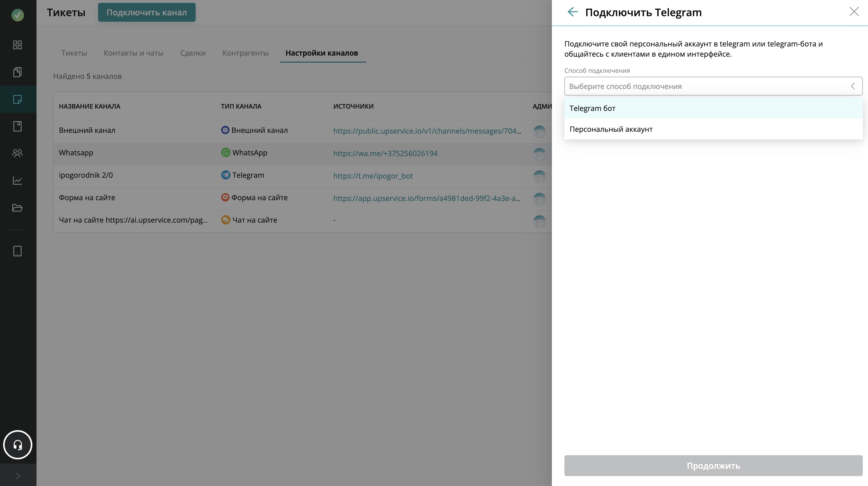Select the ipogorodnik 2/0 channel name
Image resolution: width=868 pixels, height=486 pixels.
pyautogui.click(x=86, y=175)
